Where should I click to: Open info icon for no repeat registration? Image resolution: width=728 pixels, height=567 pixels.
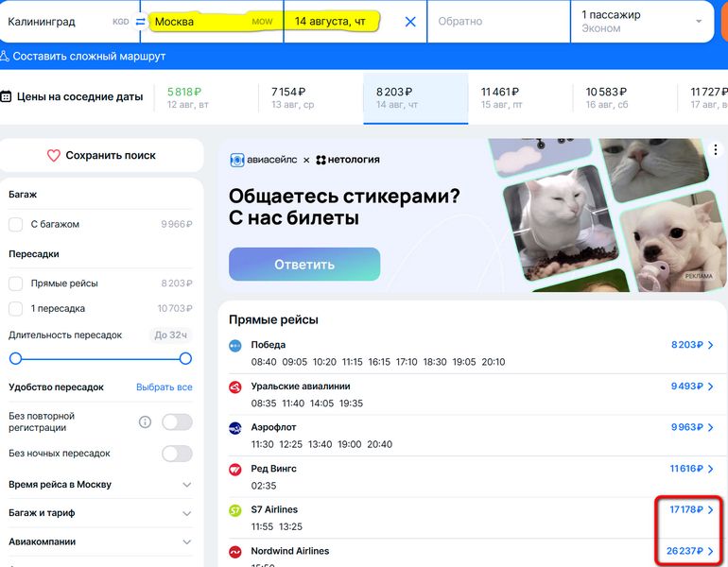point(145,421)
